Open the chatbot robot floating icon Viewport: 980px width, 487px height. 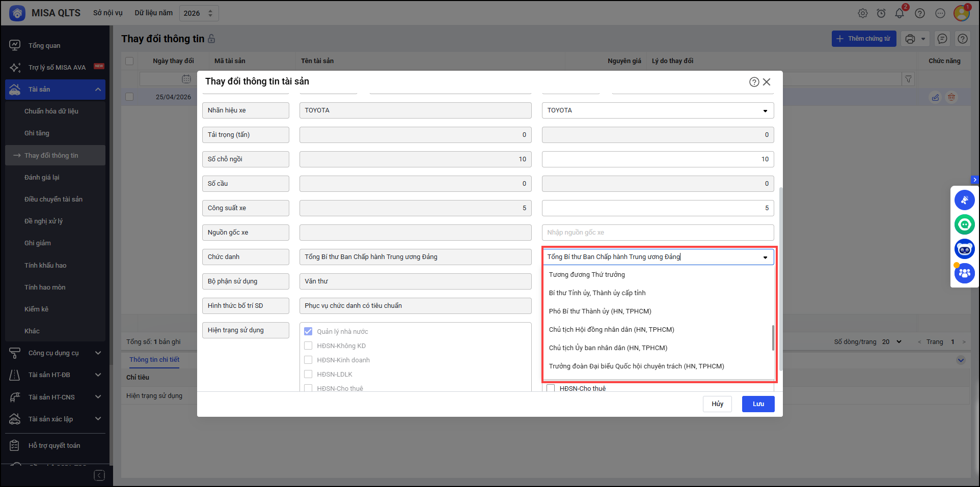(964, 249)
